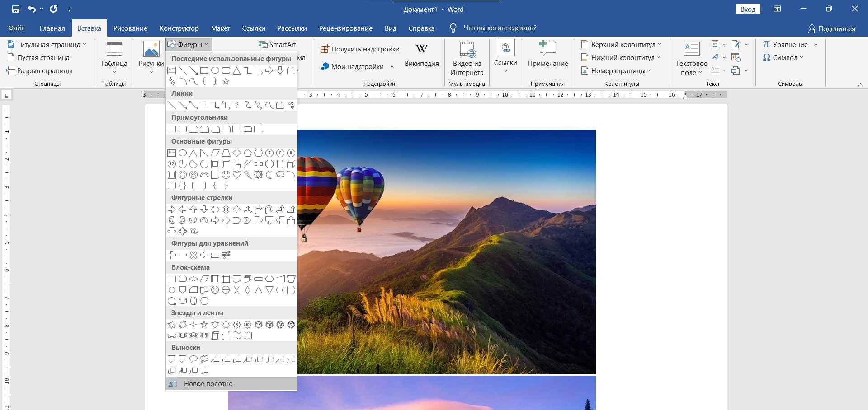Choose the lightning bolt shape
Screen dimensions: 868x410
point(248,175)
